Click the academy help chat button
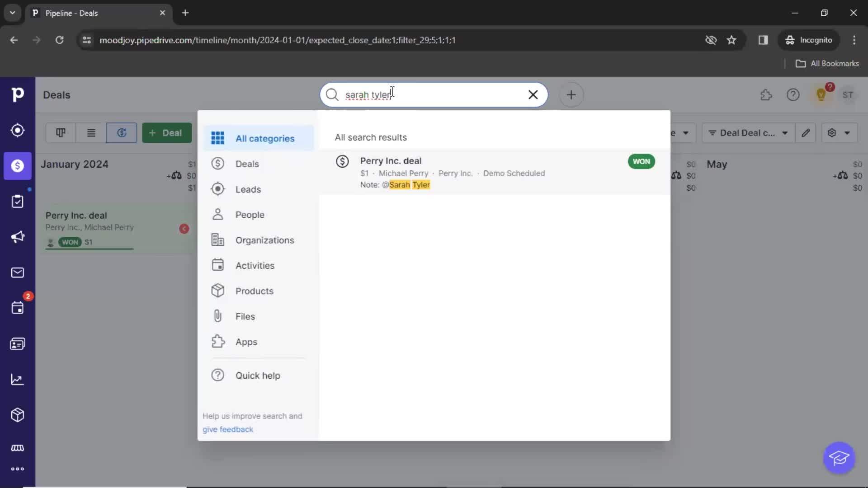 [839, 458]
